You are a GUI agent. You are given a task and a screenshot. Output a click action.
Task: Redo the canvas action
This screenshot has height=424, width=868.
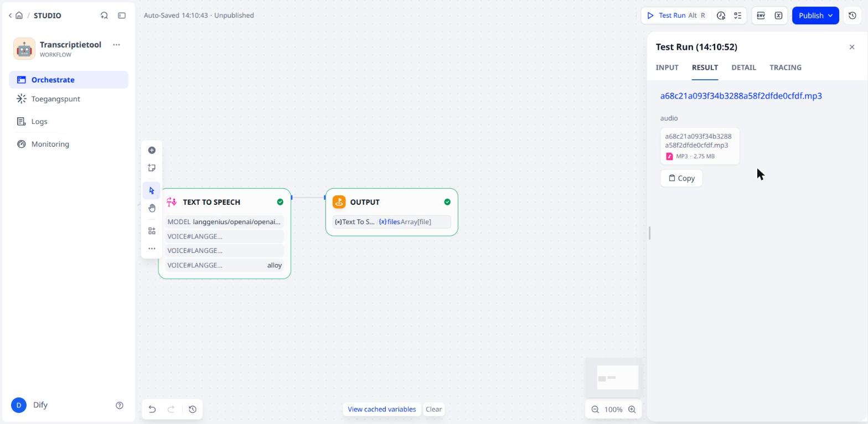171,410
